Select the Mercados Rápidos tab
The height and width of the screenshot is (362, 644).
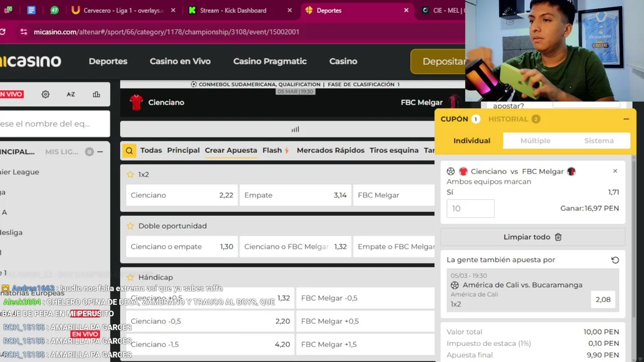tap(331, 150)
